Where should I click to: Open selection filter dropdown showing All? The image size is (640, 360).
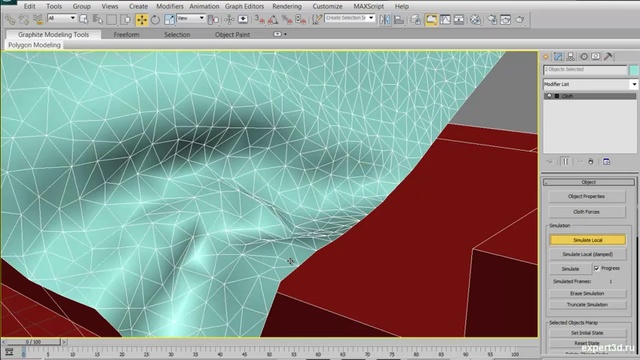coord(62,18)
